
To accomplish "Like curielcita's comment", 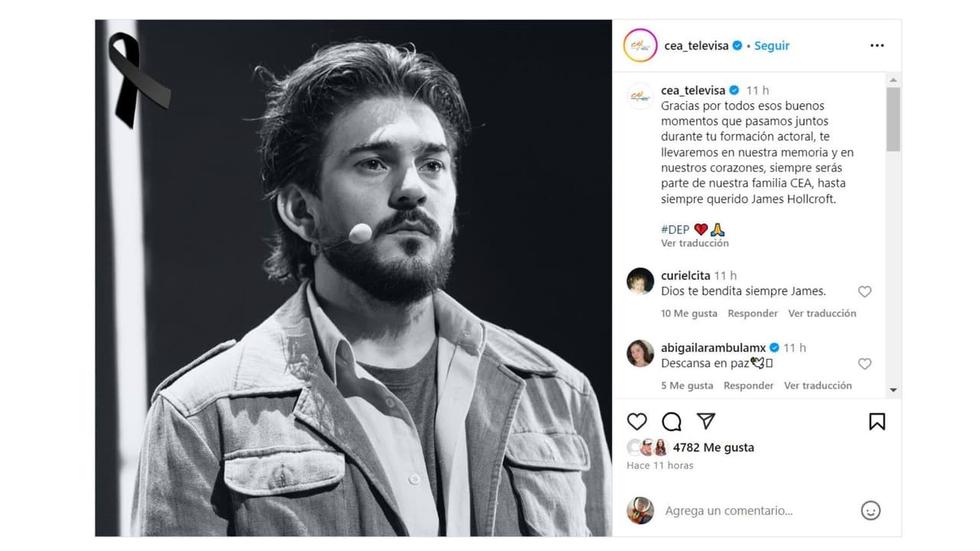I will click(864, 292).
